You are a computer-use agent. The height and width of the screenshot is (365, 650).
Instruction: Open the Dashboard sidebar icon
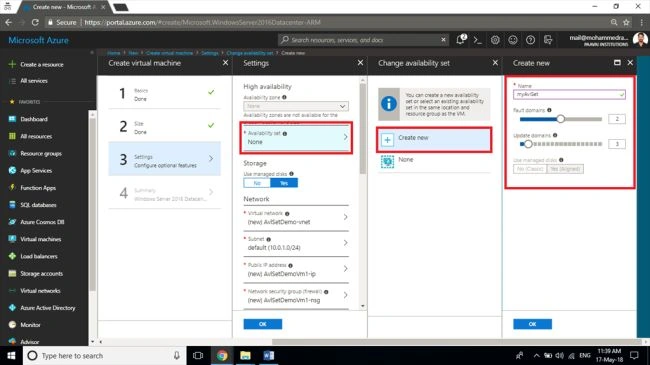click(x=12, y=119)
